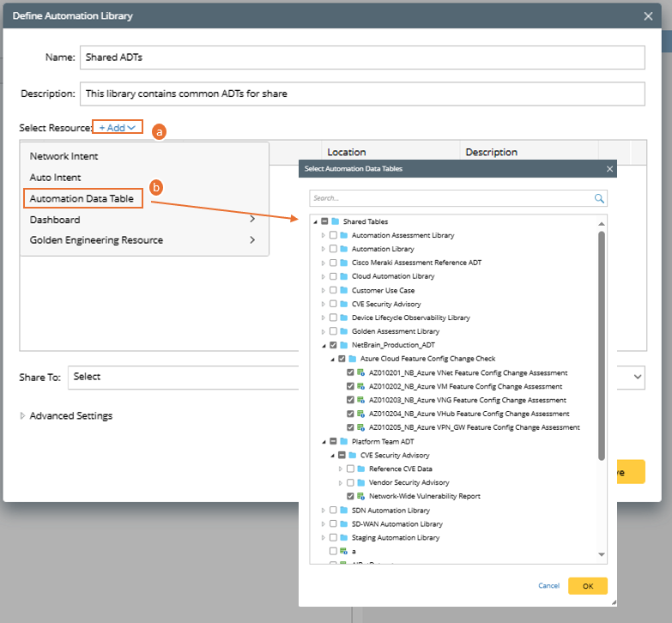Viewport: 672px width, 623px height.
Task: Uncheck AZ010203 VNG Feature Config Change Assessment
Action: click(x=350, y=400)
